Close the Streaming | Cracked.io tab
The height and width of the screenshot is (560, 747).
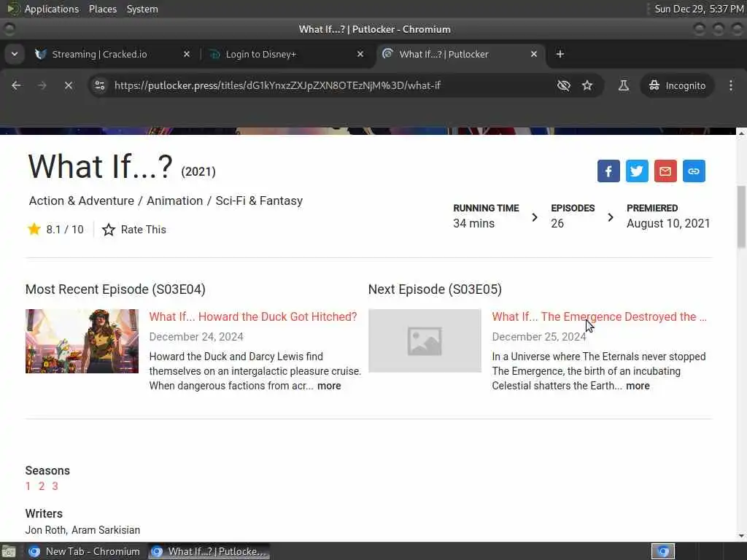point(187,54)
